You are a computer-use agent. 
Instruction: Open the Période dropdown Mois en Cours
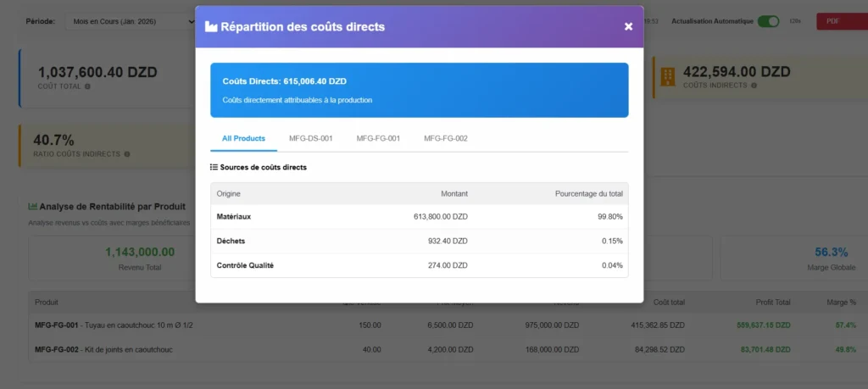pos(131,21)
